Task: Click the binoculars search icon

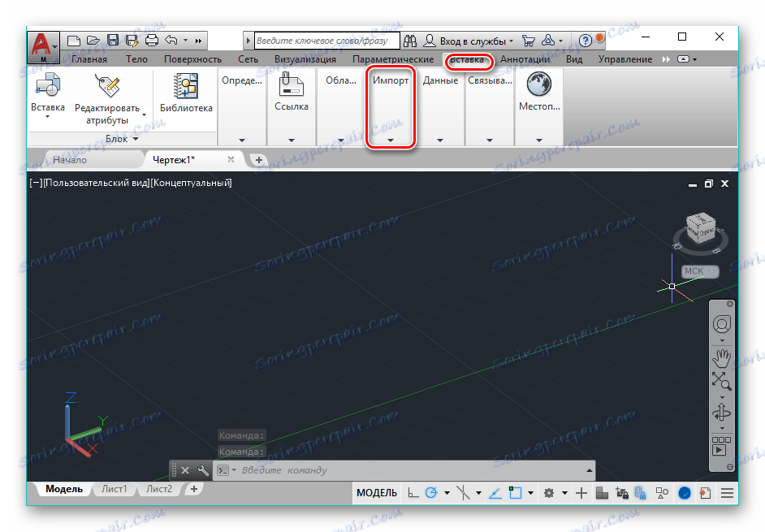Action: pos(410,41)
